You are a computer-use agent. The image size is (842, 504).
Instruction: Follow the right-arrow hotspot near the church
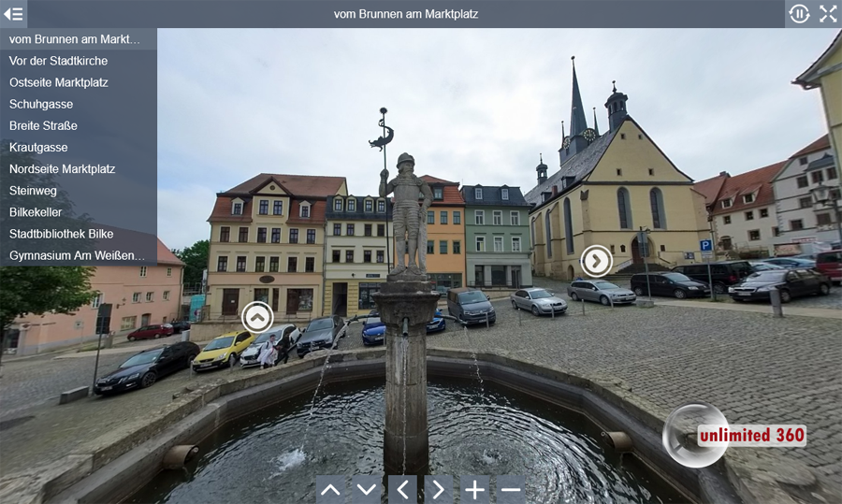pyautogui.click(x=596, y=261)
